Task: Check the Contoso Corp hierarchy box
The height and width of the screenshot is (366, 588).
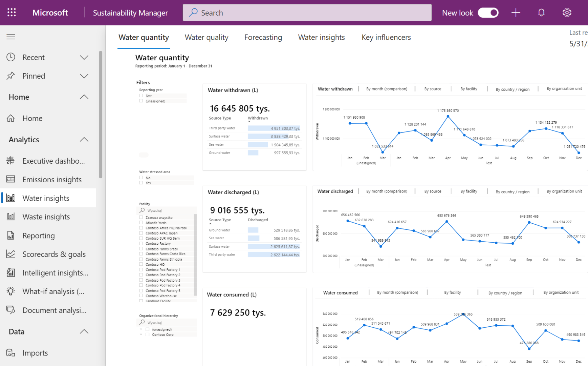Action: click(x=148, y=334)
